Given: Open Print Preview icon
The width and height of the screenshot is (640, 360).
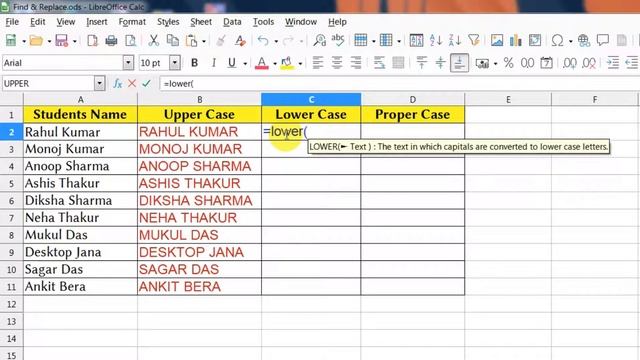Looking at the screenshot, I should click(x=131, y=40).
